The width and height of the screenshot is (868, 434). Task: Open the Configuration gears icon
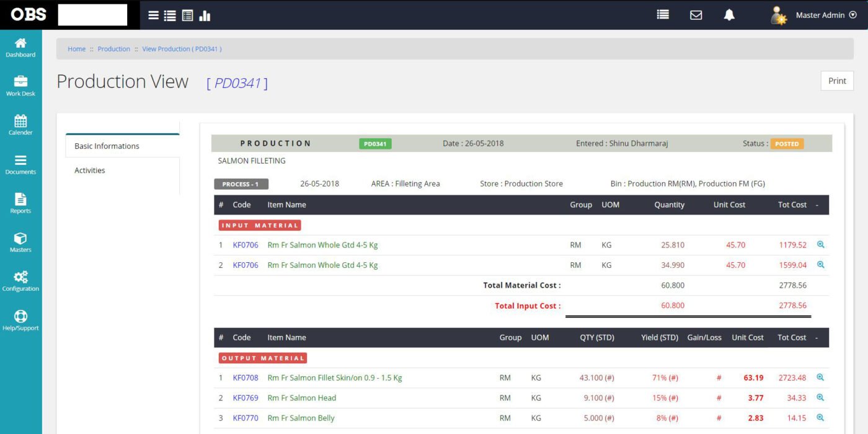click(x=20, y=281)
